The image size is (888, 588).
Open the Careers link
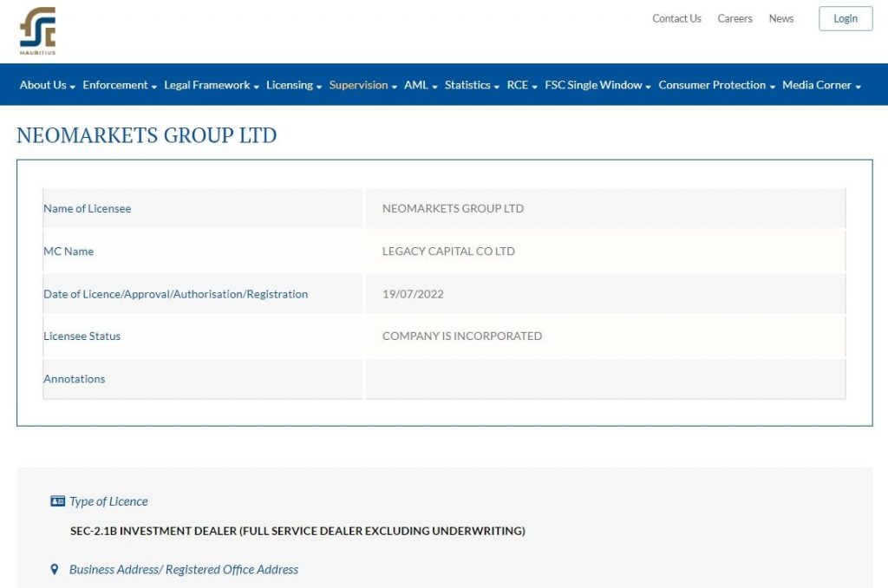point(735,19)
